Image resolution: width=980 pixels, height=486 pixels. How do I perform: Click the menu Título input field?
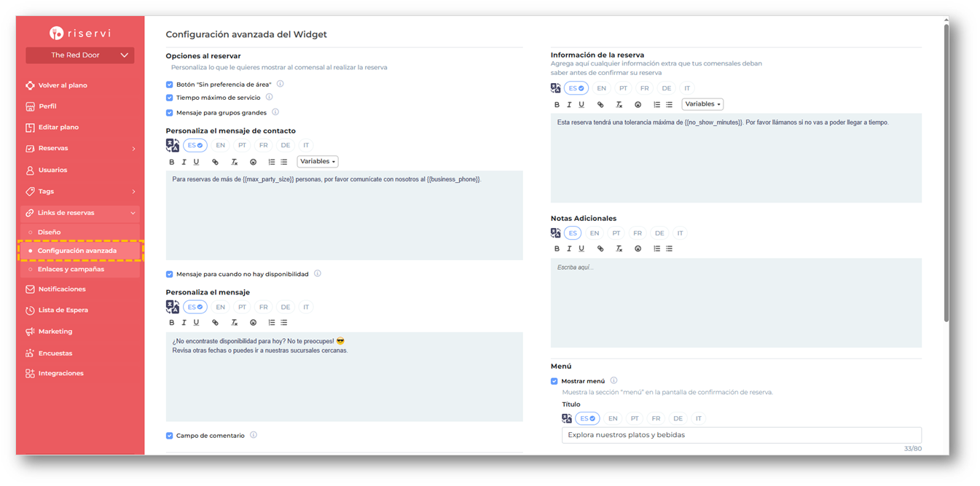[742, 435]
